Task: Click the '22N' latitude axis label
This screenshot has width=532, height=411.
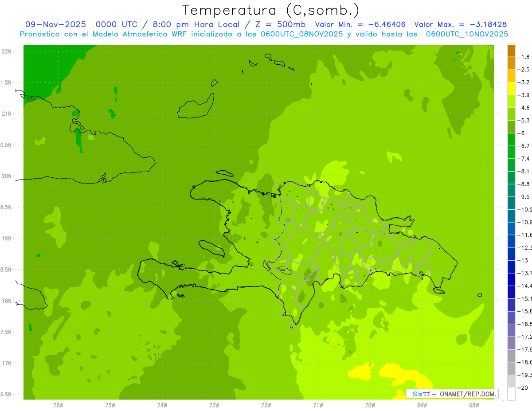Action: click(x=7, y=51)
